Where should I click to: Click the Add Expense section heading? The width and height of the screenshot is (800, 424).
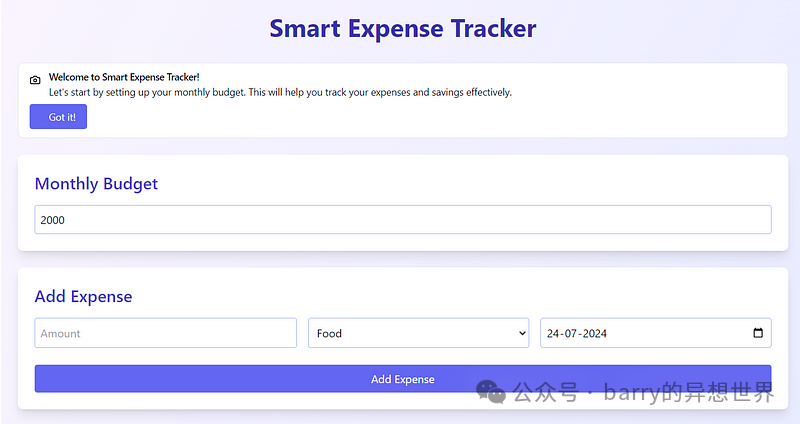(83, 296)
